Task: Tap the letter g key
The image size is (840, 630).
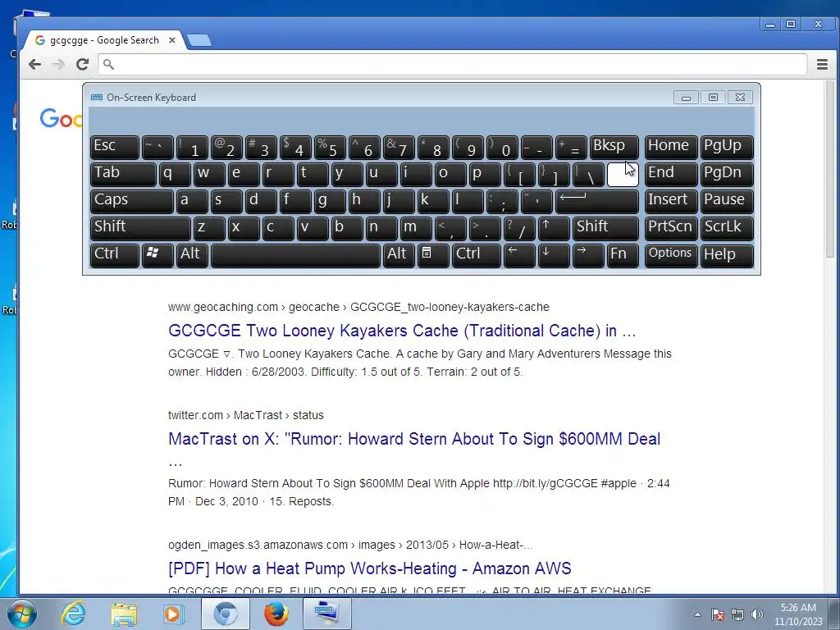Action: [330, 201]
